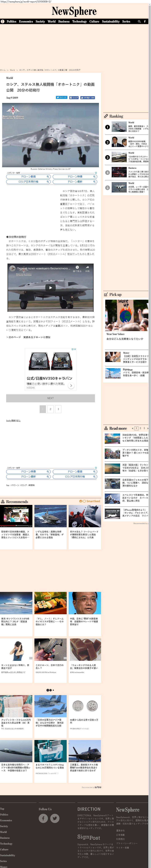Click the #ロシア tag
Screen dimensions: 151x868
(x=24, y=485)
